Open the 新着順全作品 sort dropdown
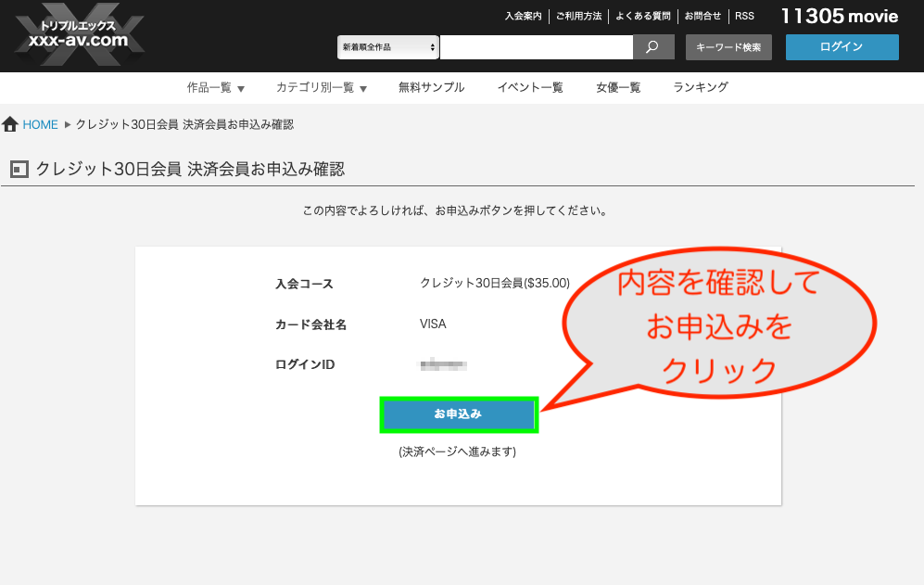924x585 pixels. 387,47
